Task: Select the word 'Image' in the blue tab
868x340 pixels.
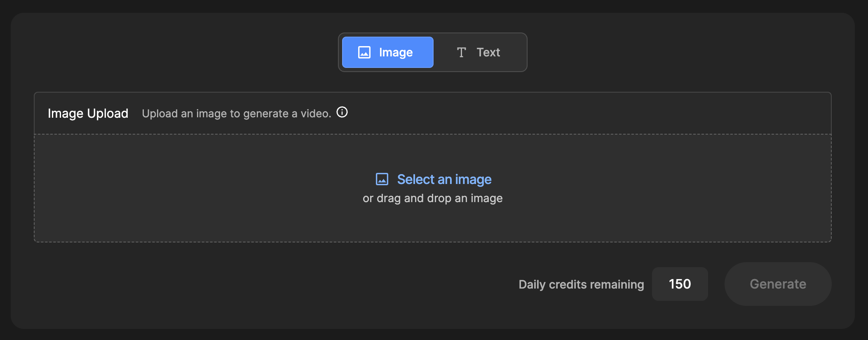Action: tap(396, 52)
